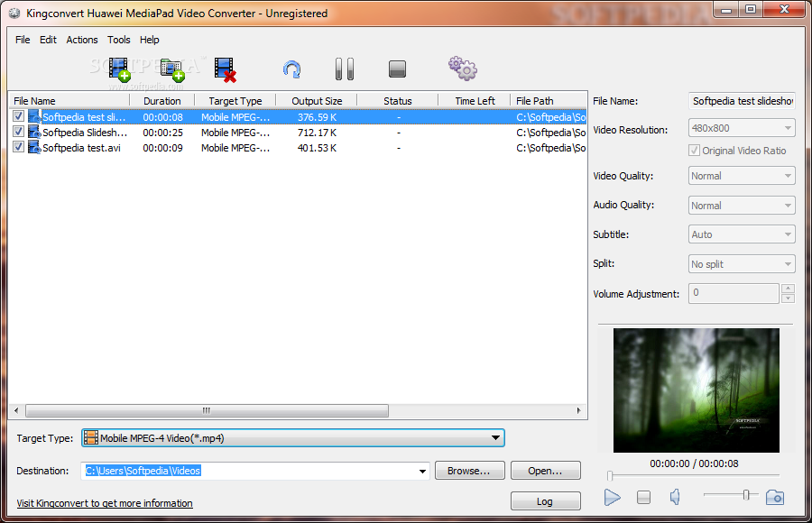Select the 00:00:25 duration cell
812x523 pixels.
point(162,133)
